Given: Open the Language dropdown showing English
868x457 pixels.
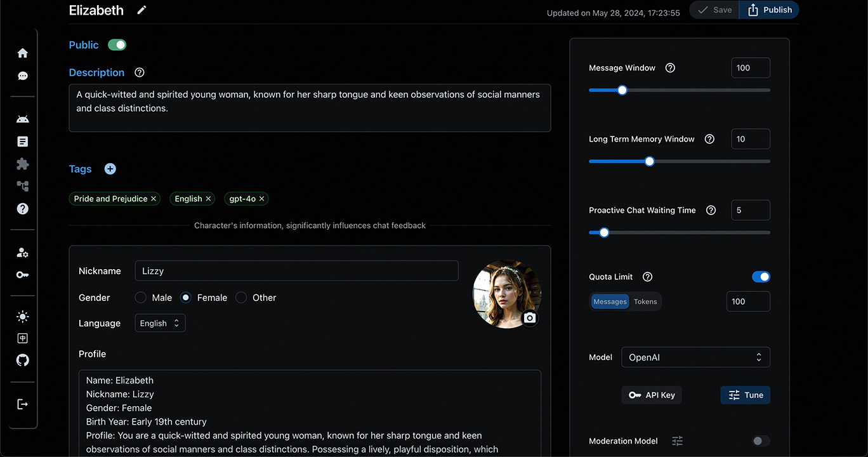Looking at the screenshot, I should coord(160,323).
